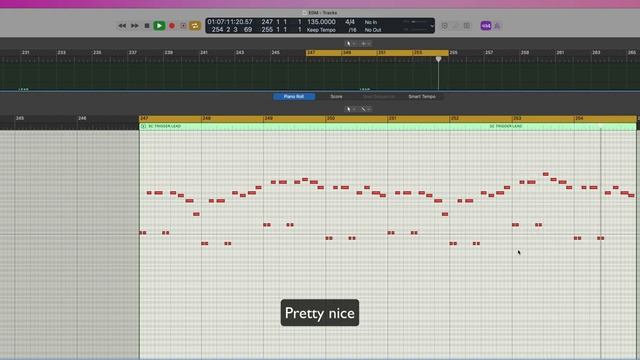Click the yellow cycle range in main ruler
Image resolution: width=640 pixels, height=360 pixels.
coord(377,53)
